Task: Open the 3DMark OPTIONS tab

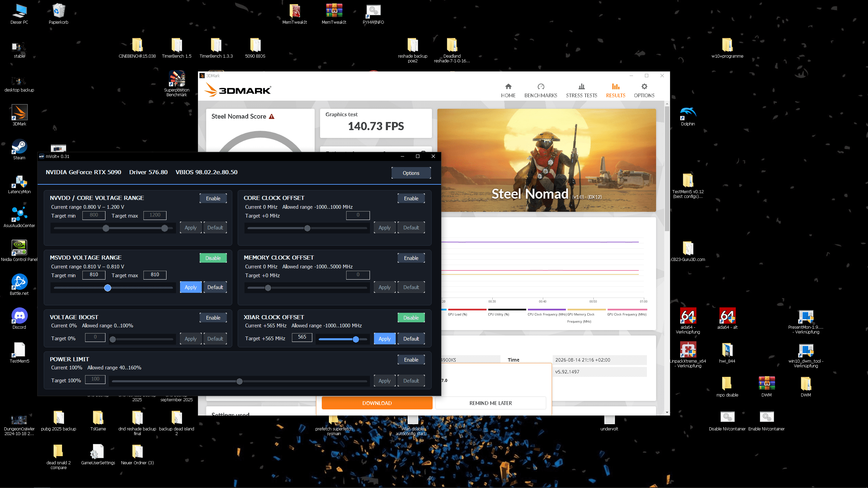Action: click(x=644, y=90)
